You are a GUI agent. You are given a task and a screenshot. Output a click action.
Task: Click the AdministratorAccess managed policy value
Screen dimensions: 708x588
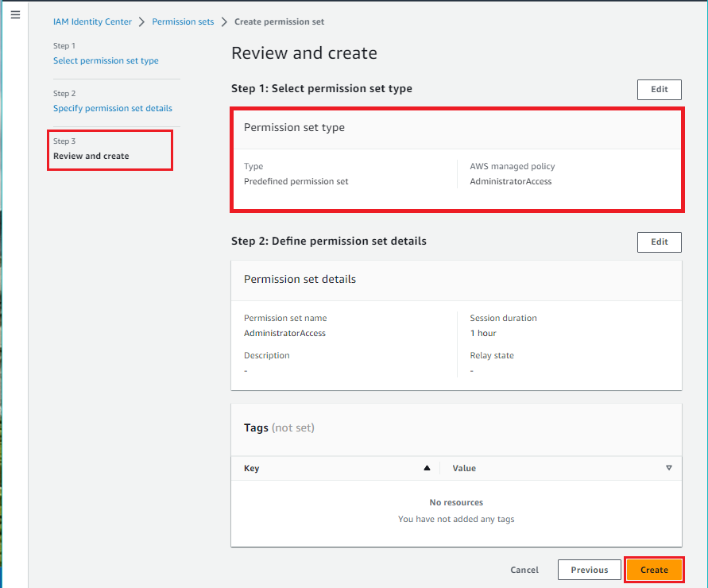coord(511,181)
